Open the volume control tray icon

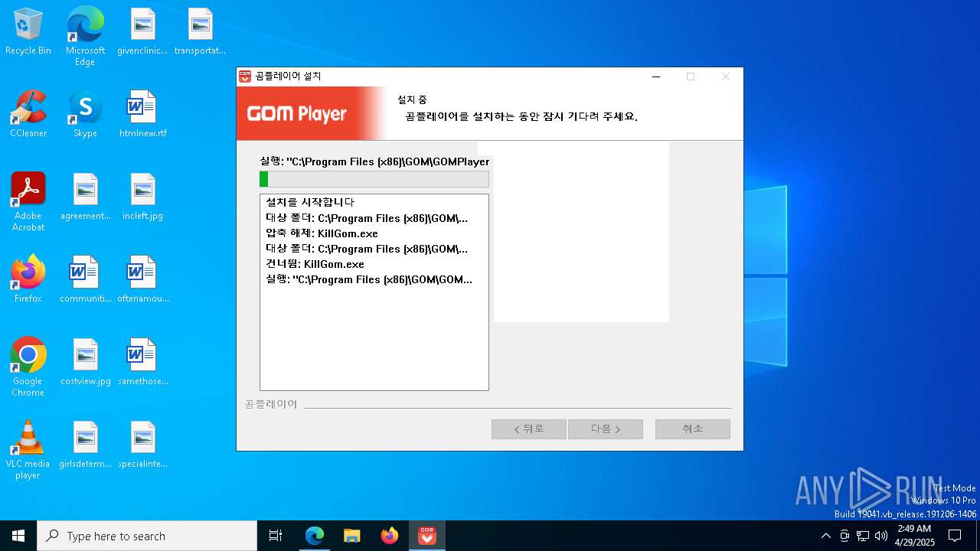880,536
